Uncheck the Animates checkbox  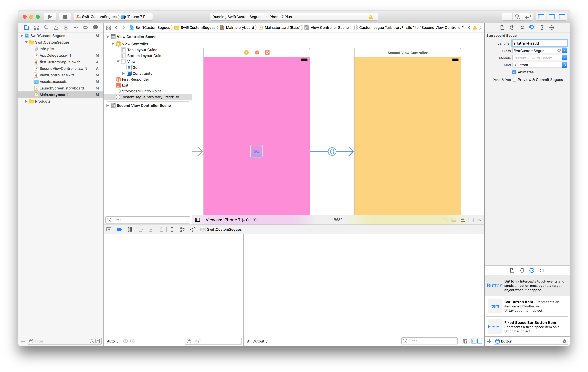[x=514, y=72]
